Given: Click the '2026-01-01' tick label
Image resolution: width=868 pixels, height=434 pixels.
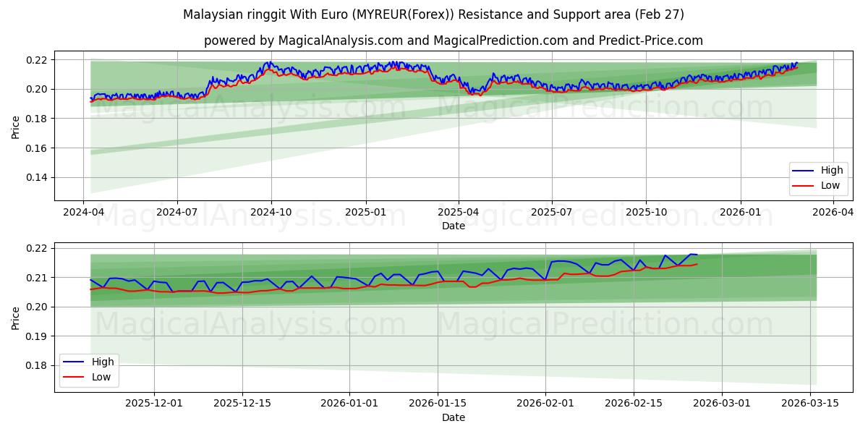Looking at the screenshot, I should click(349, 404).
